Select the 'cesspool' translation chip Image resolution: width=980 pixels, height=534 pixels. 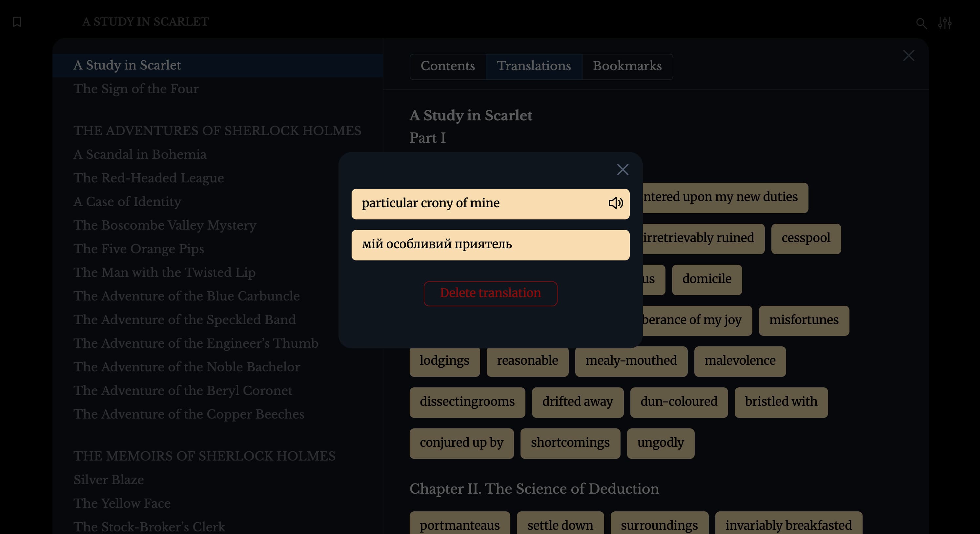pos(806,238)
